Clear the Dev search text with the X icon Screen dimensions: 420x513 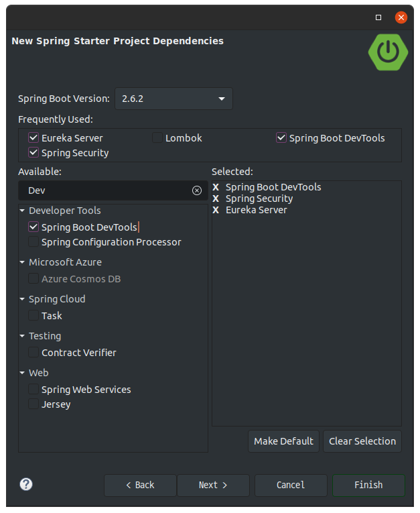tap(197, 190)
